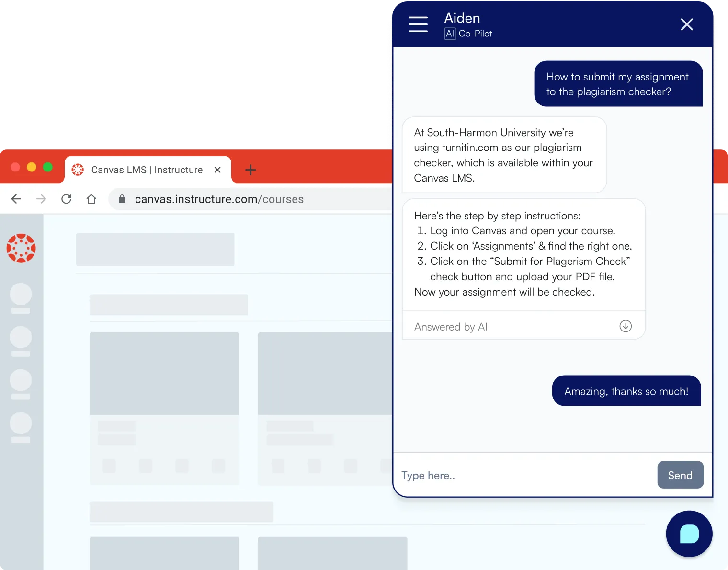
Task: Click the chat bubble launcher icon
Action: coord(689,534)
